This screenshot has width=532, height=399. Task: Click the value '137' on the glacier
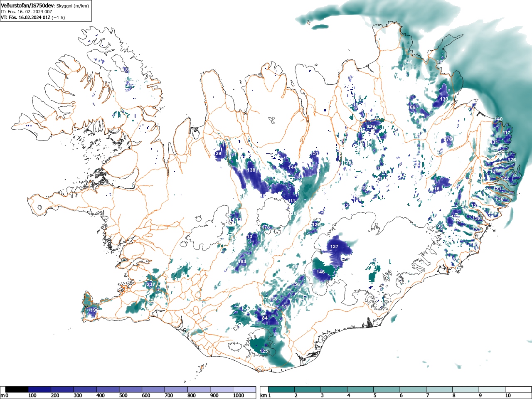tap(334, 247)
